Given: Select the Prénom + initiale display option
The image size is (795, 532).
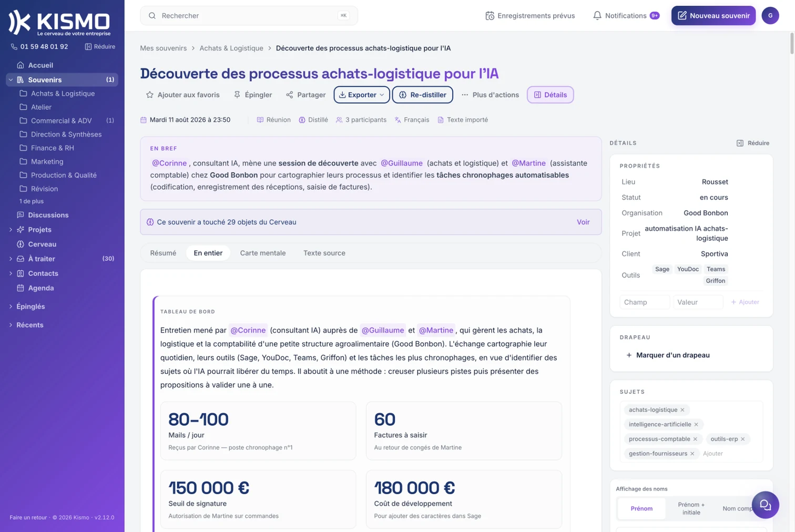Looking at the screenshot, I should 691,509.
